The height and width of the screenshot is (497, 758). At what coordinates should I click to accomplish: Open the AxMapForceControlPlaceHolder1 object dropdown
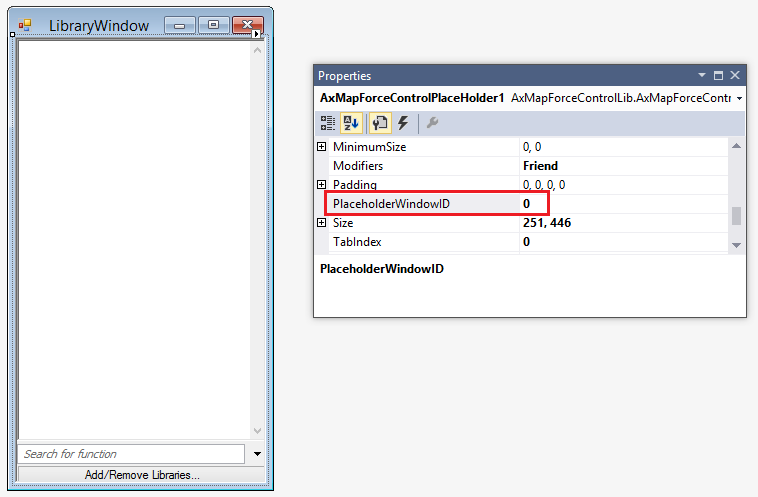tap(739, 98)
